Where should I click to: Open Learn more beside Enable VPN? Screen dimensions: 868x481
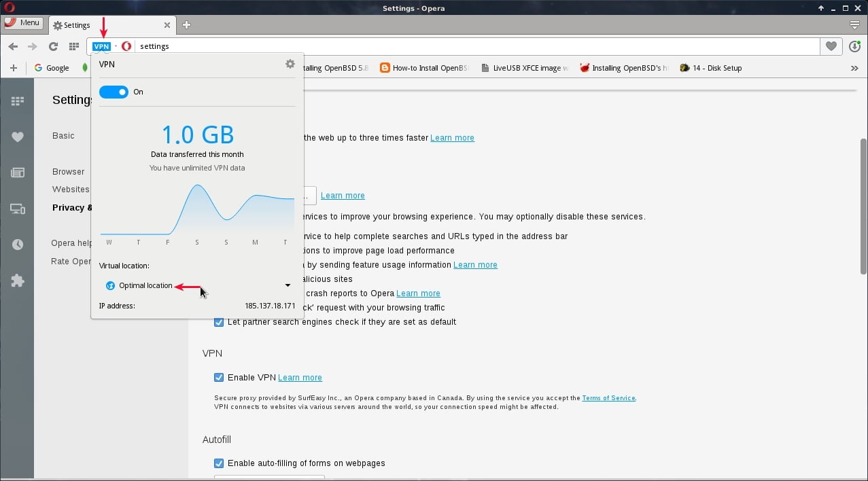pos(300,378)
